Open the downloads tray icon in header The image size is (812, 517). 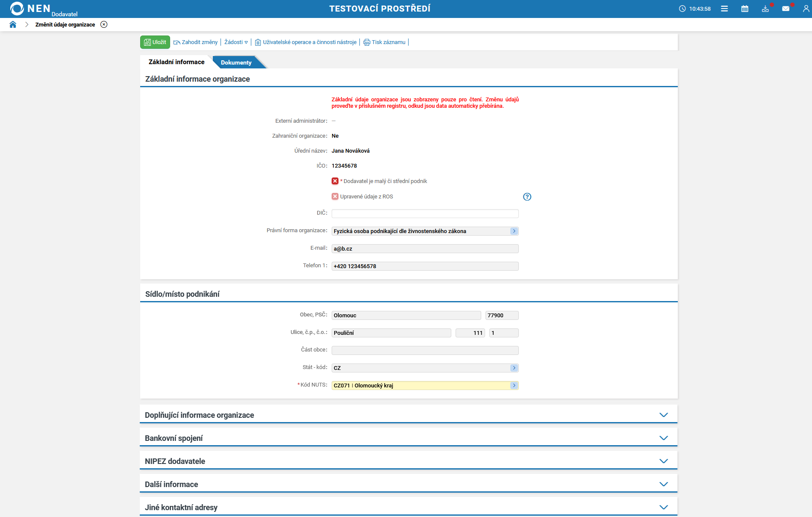(x=765, y=9)
